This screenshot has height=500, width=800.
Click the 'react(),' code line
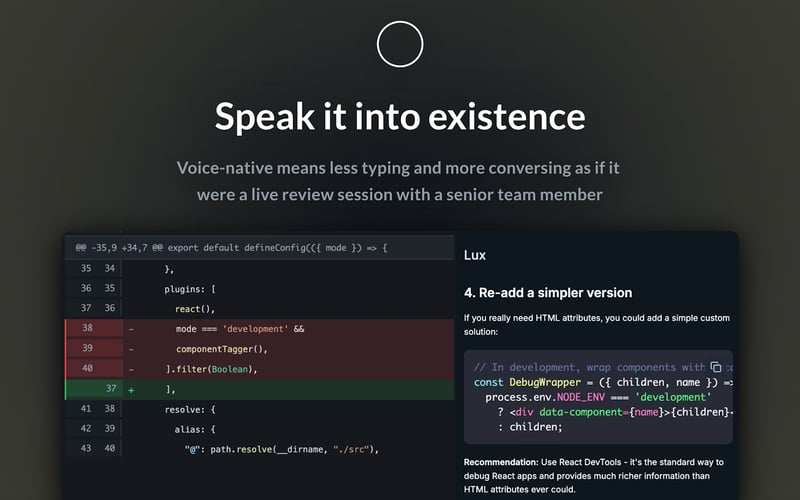coord(195,309)
